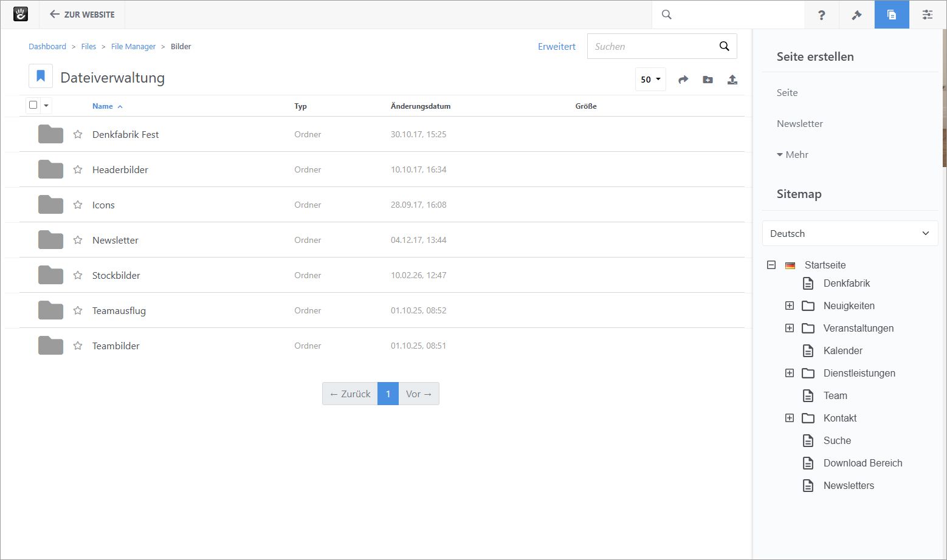
Task: Click the pin/favorites toolbar icon
Action: click(856, 15)
